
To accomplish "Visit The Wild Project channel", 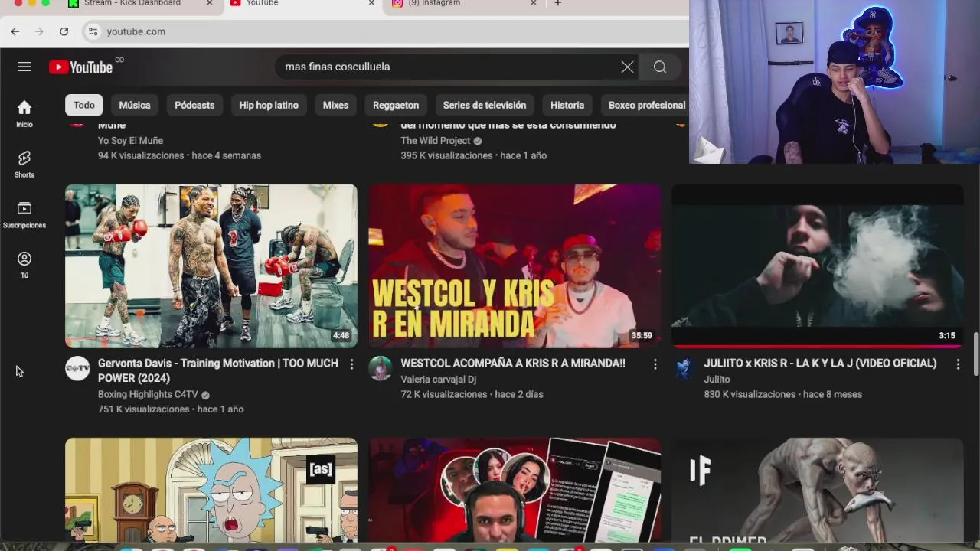I will [435, 141].
